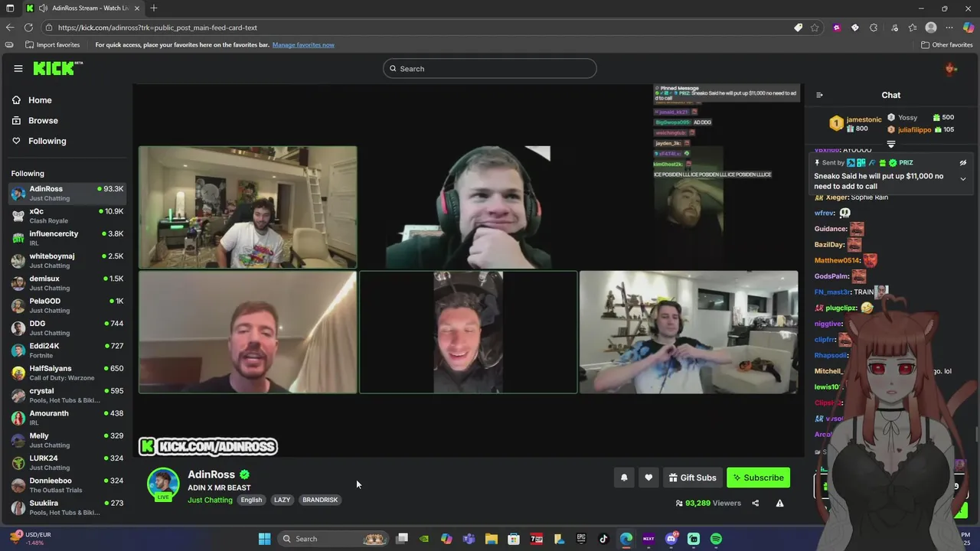The height and width of the screenshot is (551, 980).
Task: Click the Gift Subs button
Action: point(692,478)
